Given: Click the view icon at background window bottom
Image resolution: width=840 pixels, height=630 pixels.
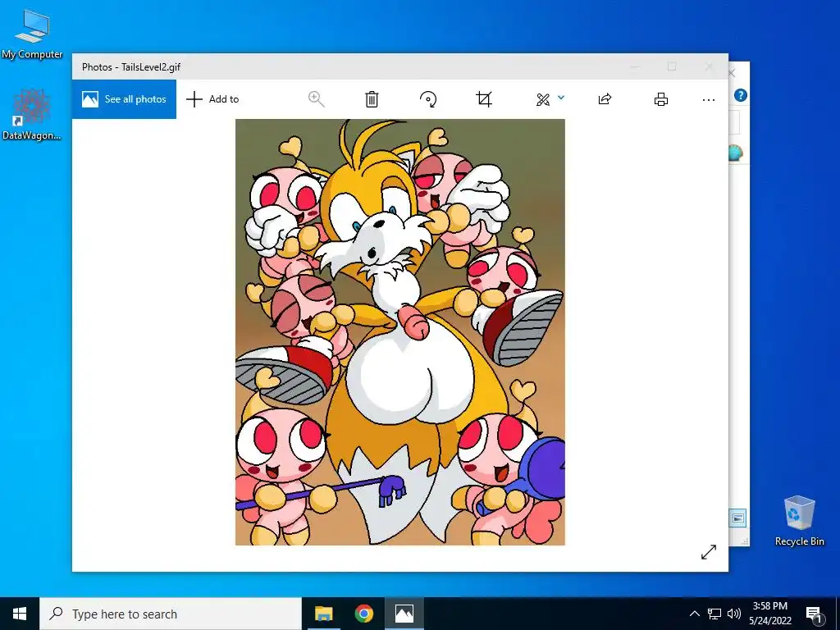Looking at the screenshot, I should pos(737,518).
